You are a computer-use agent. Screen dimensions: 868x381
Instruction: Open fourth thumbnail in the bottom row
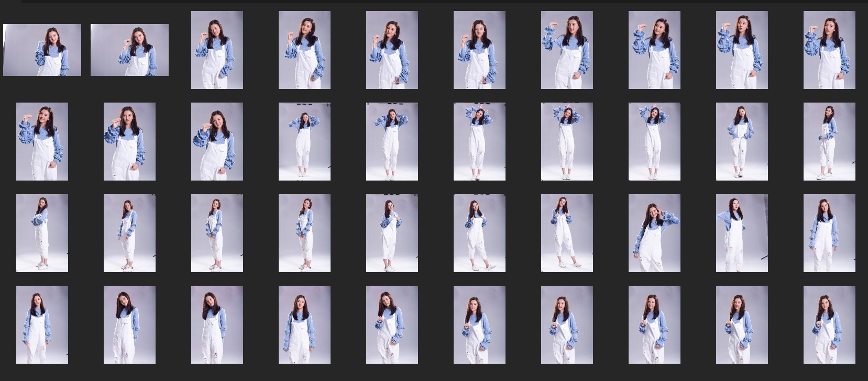304,324
